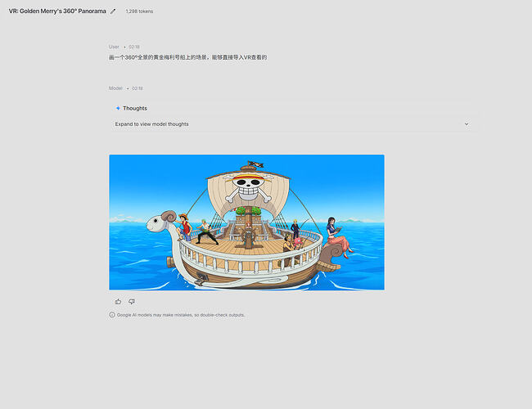The width and height of the screenshot is (532, 409).
Task: Click the '1,298 tokens' counter
Action: click(x=139, y=11)
